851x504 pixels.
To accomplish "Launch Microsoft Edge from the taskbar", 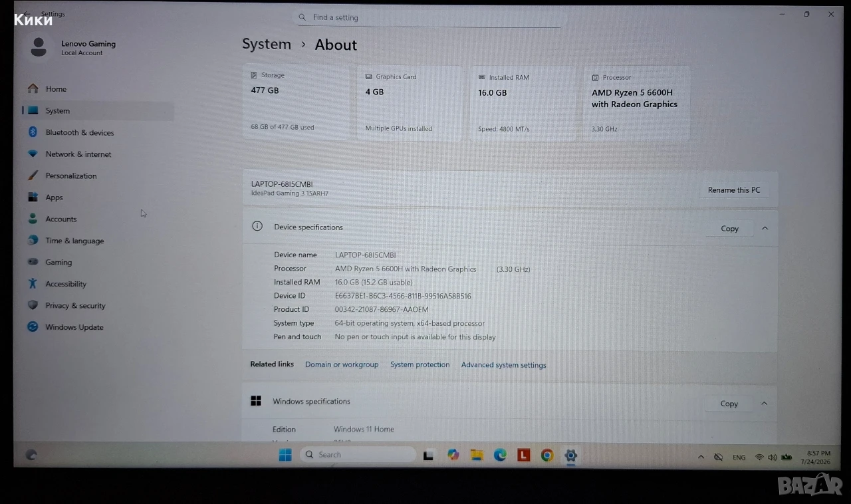I will tap(500, 455).
